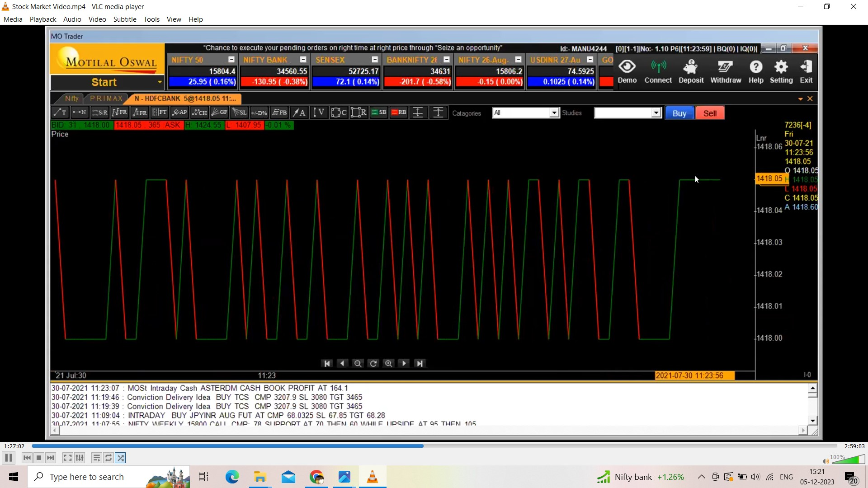Select the N line drawing tool

(80, 113)
